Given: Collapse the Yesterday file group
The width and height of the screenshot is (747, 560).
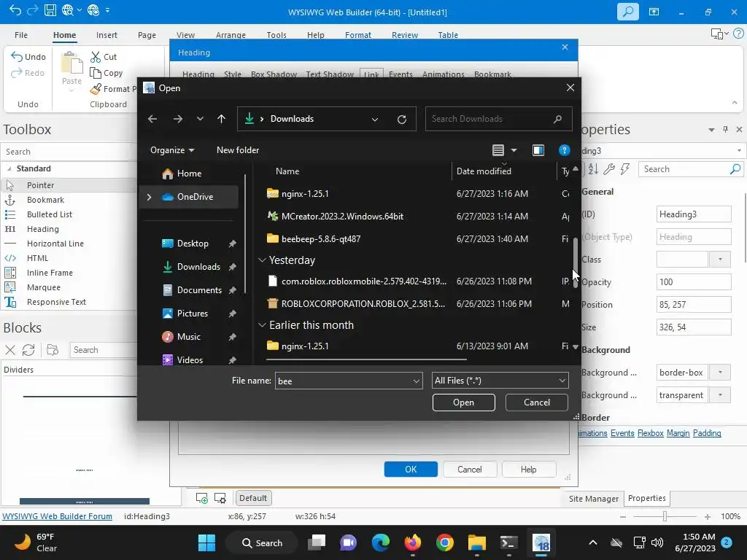Looking at the screenshot, I should pos(262,260).
